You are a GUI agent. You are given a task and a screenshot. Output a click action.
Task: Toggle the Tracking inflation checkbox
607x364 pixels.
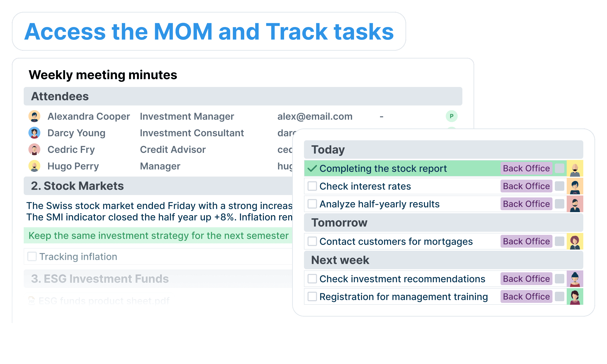tap(32, 257)
